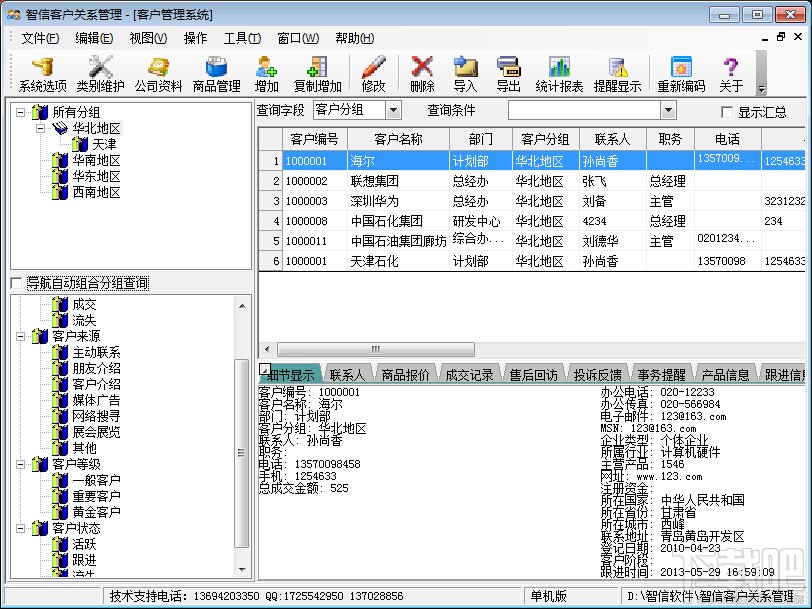Toggle 导航百动组合分组查询 checkbox

[15, 284]
